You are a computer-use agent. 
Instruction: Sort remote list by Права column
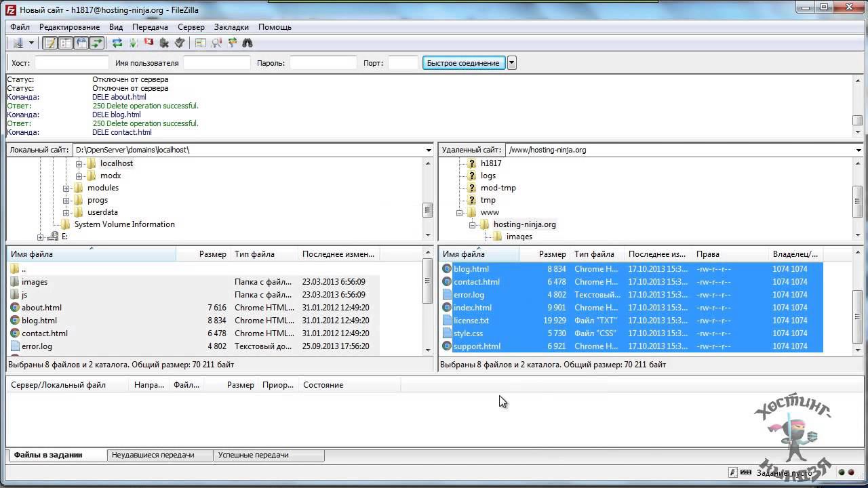tap(730, 254)
